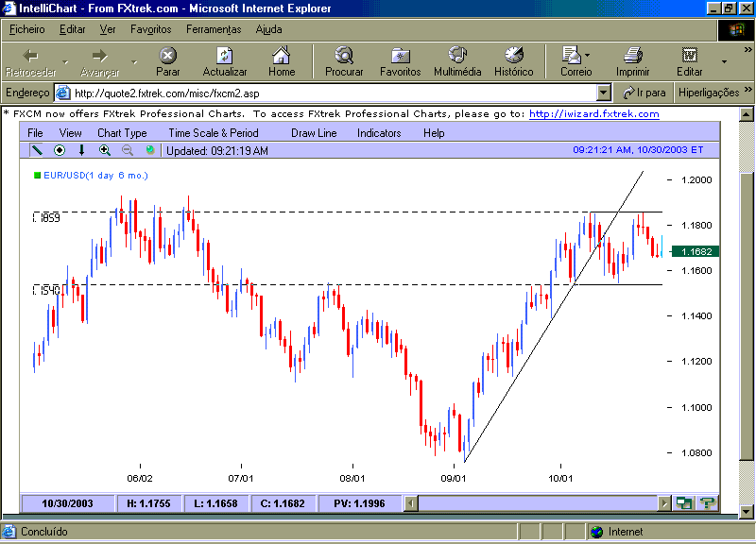
Task: Select the draw line tool icon
Action: pos(36,150)
